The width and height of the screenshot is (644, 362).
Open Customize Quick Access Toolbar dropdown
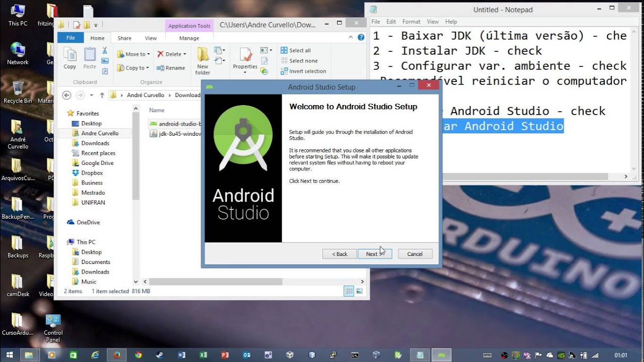96,25
